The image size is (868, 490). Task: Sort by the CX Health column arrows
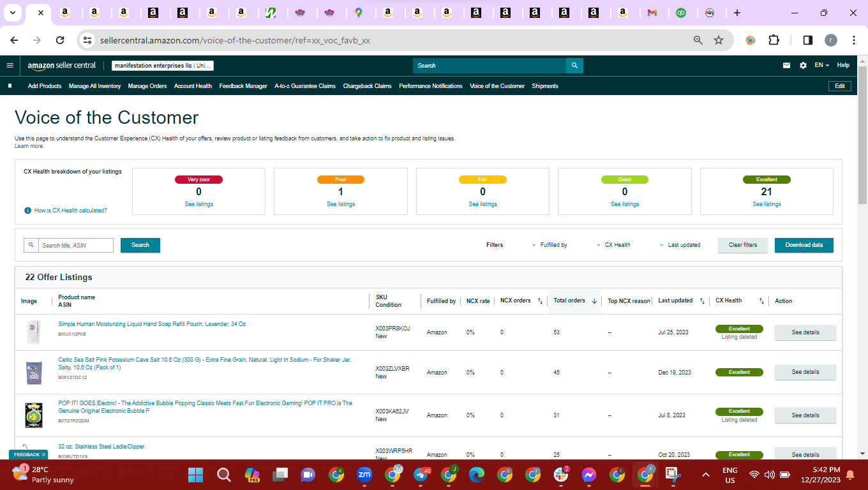(x=761, y=301)
